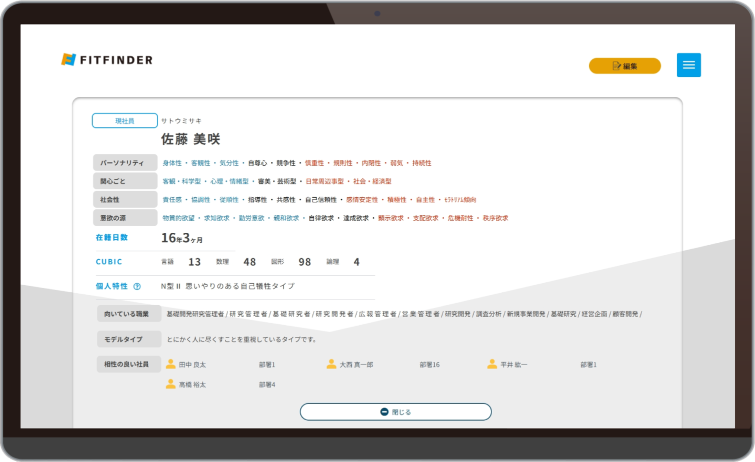This screenshot has width=755, height=462.
Task: Click the person icon beside 平井 紘一
Action: (x=492, y=364)
